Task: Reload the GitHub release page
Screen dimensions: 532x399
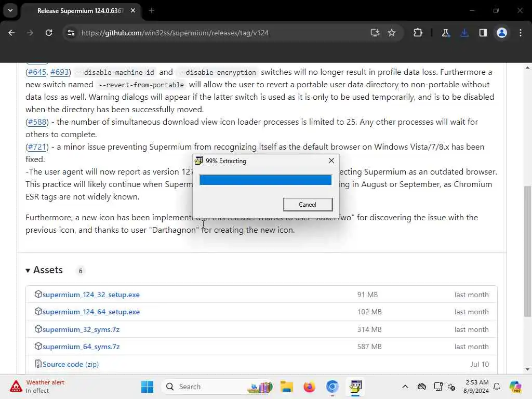Action: pyautogui.click(x=49, y=33)
